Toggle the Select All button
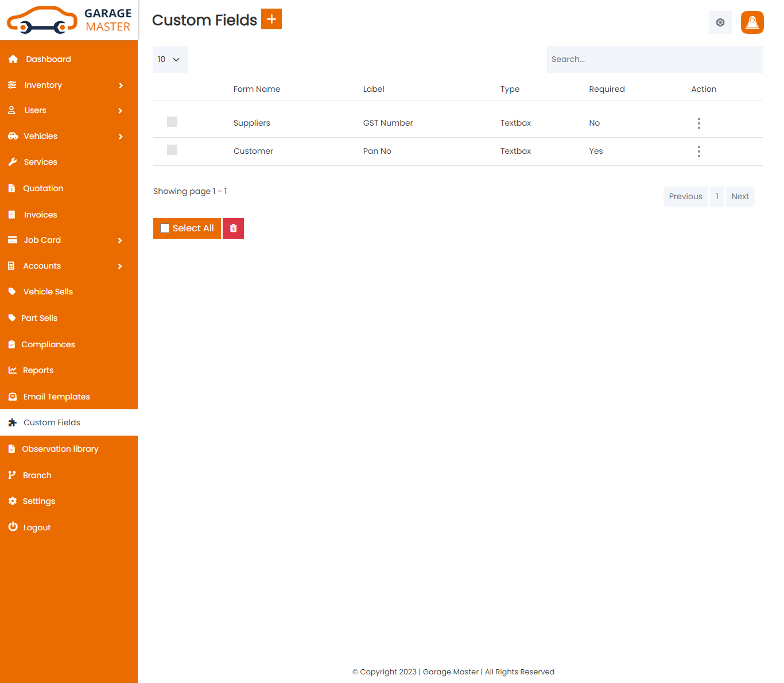Viewport: 784px width, 683px height. pos(187,228)
